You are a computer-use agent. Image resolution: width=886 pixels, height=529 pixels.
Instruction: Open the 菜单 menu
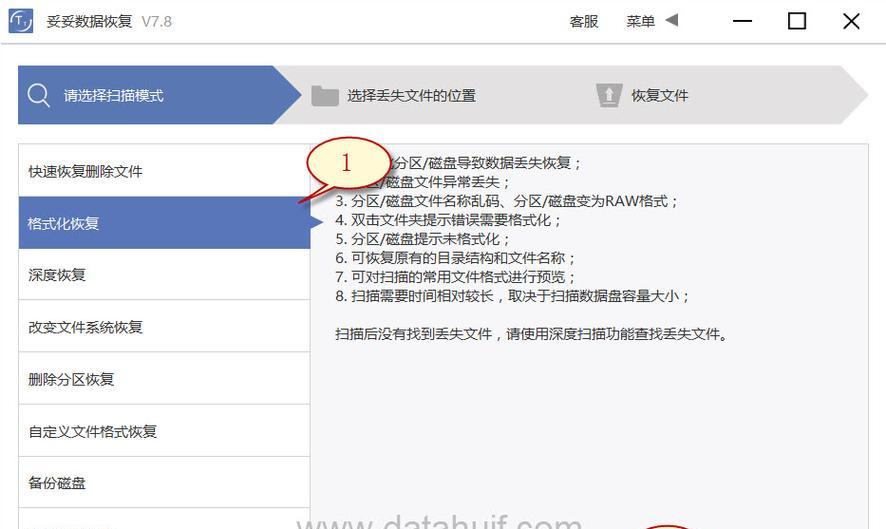coord(640,21)
